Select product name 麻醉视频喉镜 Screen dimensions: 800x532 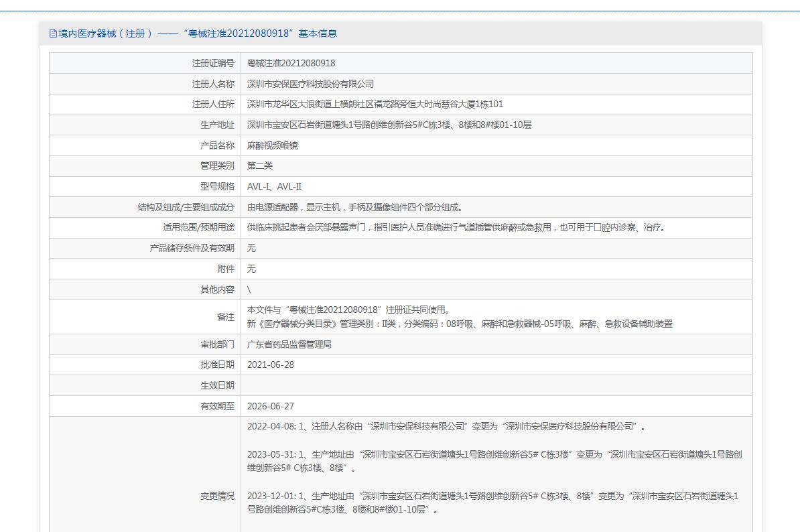pos(273,145)
